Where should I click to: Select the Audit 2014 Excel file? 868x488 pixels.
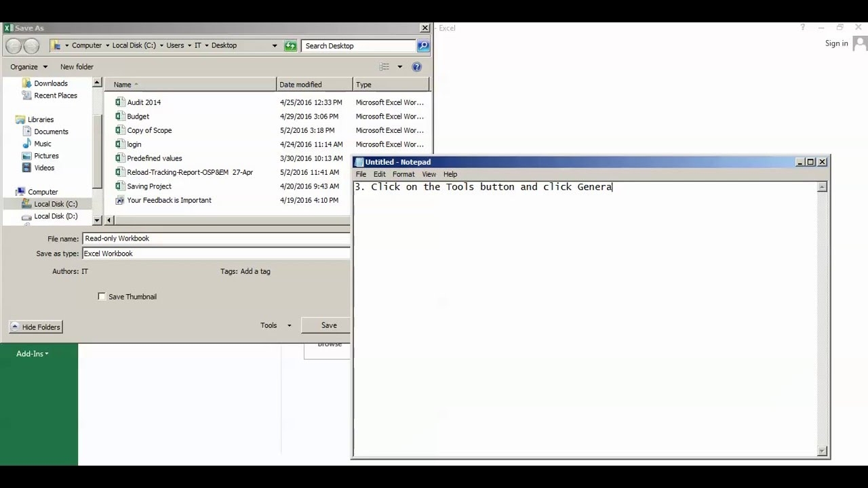tap(144, 102)
